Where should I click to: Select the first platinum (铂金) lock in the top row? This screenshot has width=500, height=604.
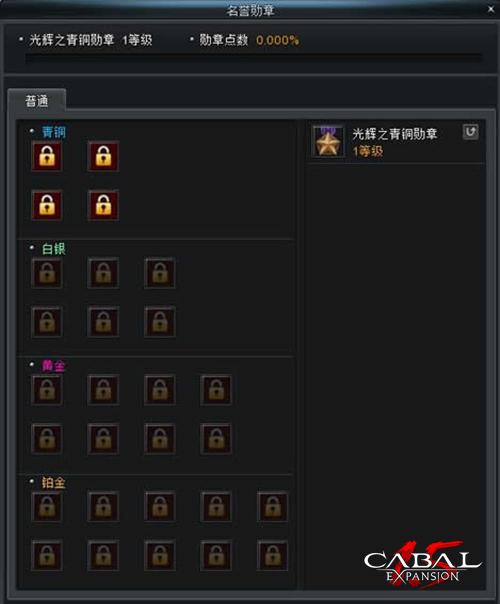point(47,507)
